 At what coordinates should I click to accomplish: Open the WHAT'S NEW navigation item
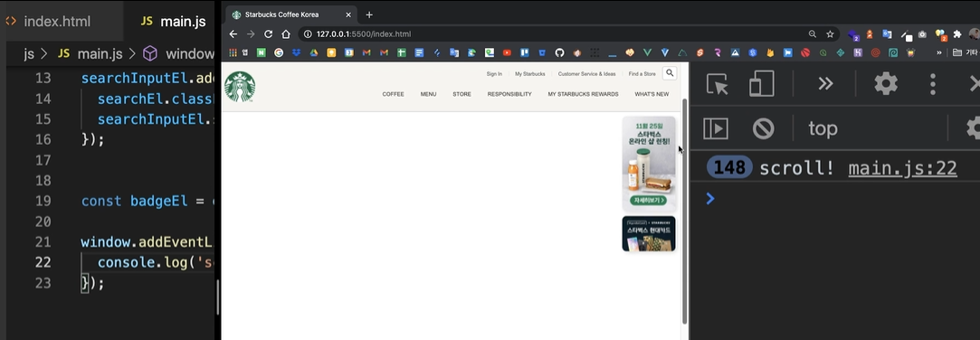point(652,94)
